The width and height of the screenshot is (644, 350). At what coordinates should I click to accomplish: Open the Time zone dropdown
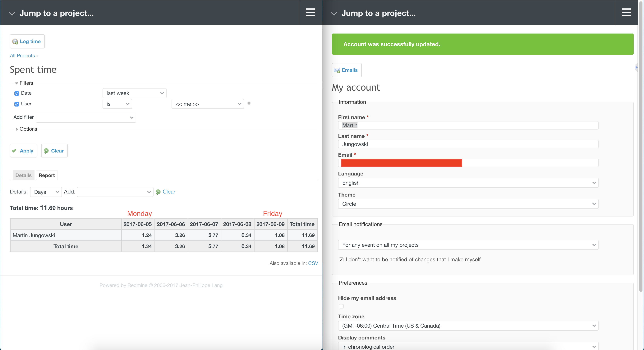(468, 326)
